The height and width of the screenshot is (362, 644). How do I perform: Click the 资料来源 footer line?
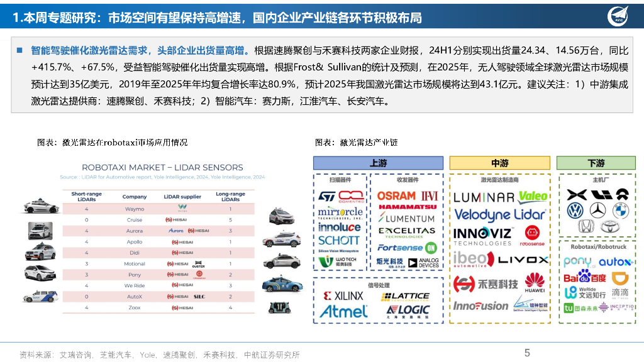click(159, 354)
